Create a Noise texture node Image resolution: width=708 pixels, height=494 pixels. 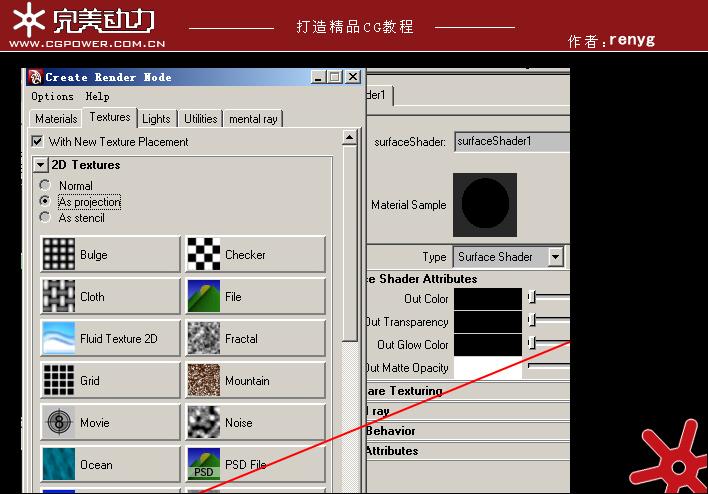tap(256, 422)
